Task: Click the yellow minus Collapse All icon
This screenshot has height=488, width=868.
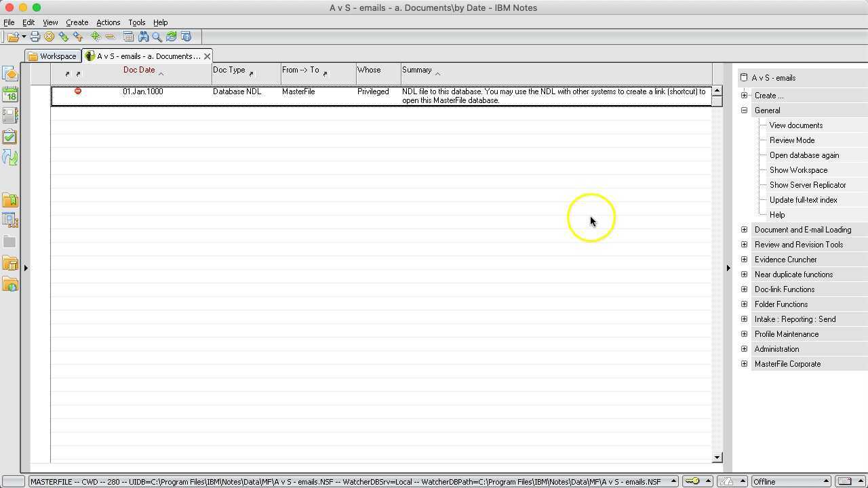Action: click(x=110, y=37)
